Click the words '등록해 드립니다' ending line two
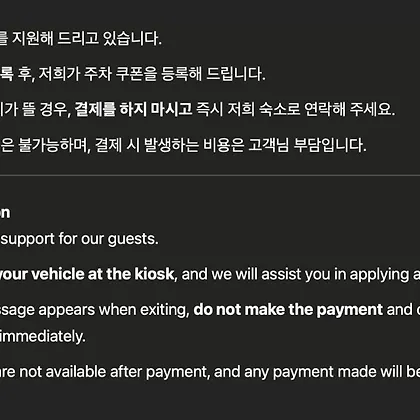 pos(213,74)
